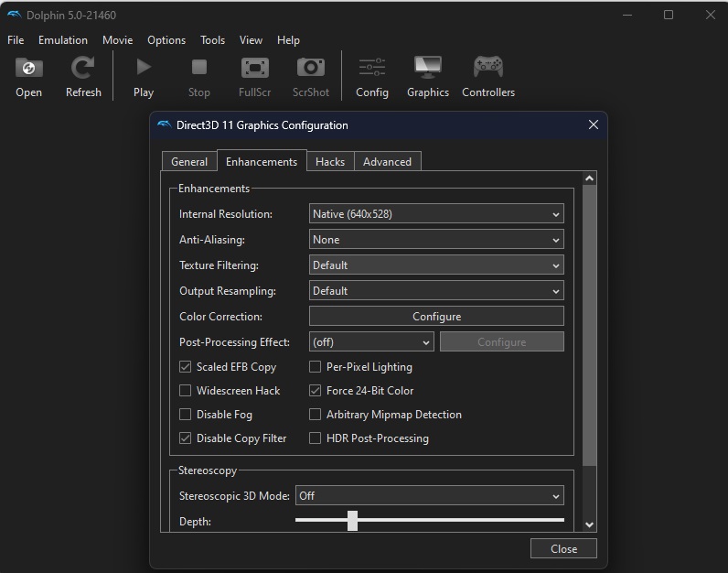The width and height of the screenshot is (728, 573).
Task: Disable the Scaled EFB Copy checkbox
Action: pos(186,367)
